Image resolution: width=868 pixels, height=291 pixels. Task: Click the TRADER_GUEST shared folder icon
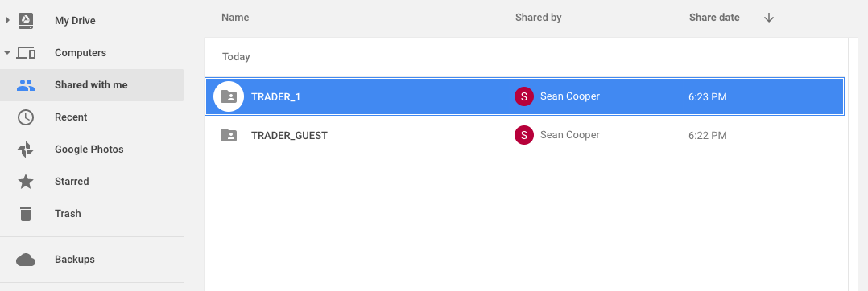point(229,135)
